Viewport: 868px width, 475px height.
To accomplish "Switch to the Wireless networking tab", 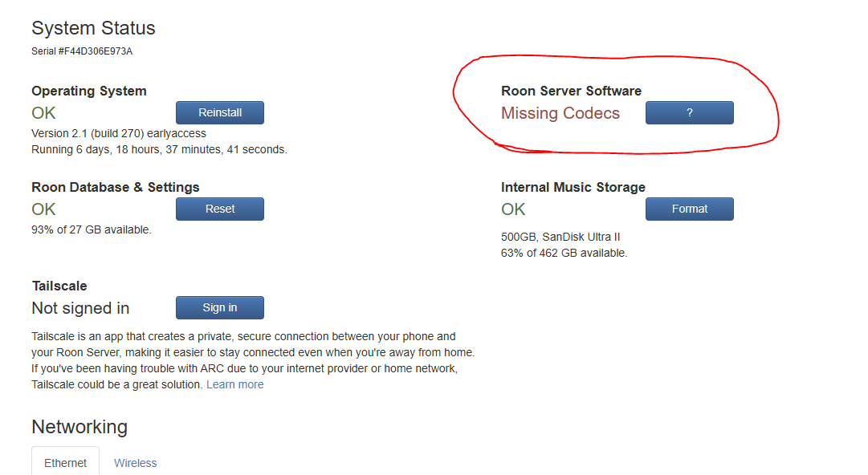I will coord(135,463).
